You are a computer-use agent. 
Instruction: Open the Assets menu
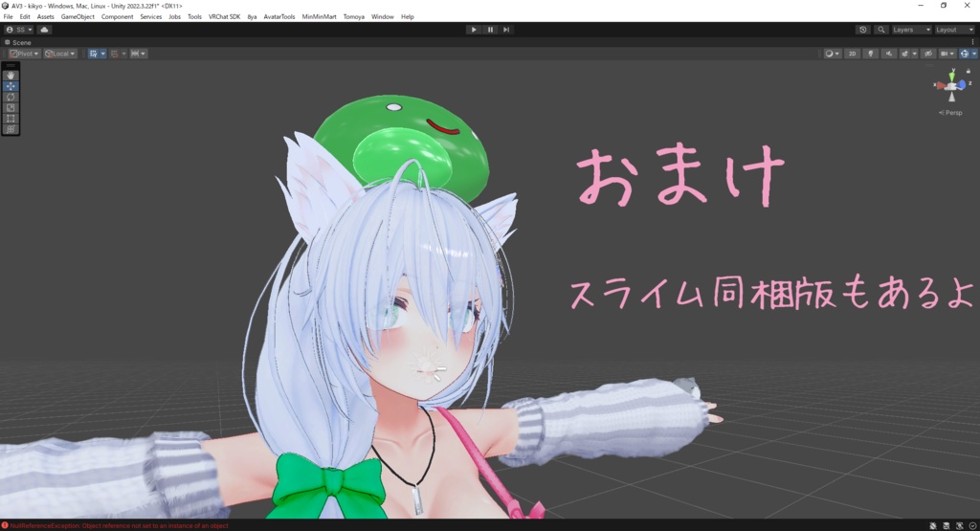click(x=46, y=17)
